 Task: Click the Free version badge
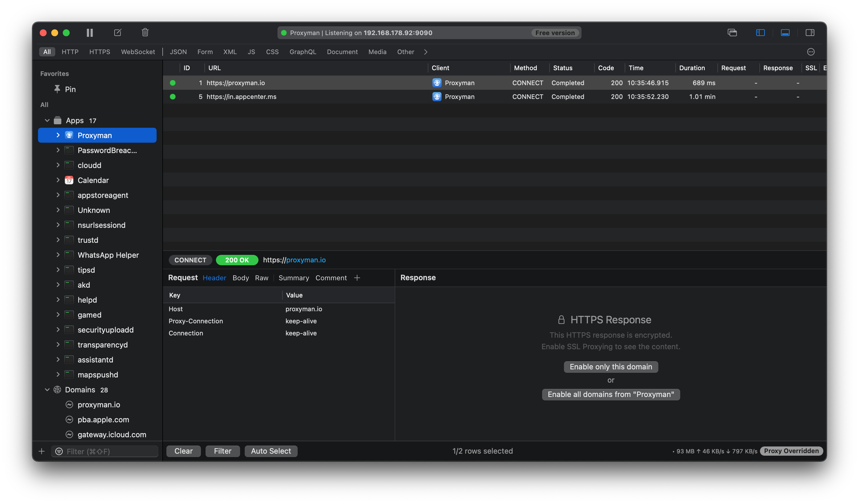(x=555, y=33)
